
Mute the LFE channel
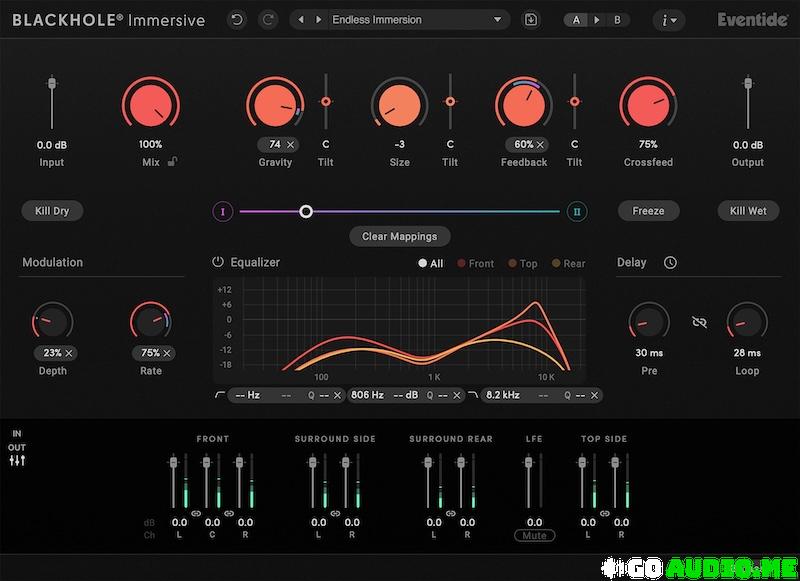point(534,536)
